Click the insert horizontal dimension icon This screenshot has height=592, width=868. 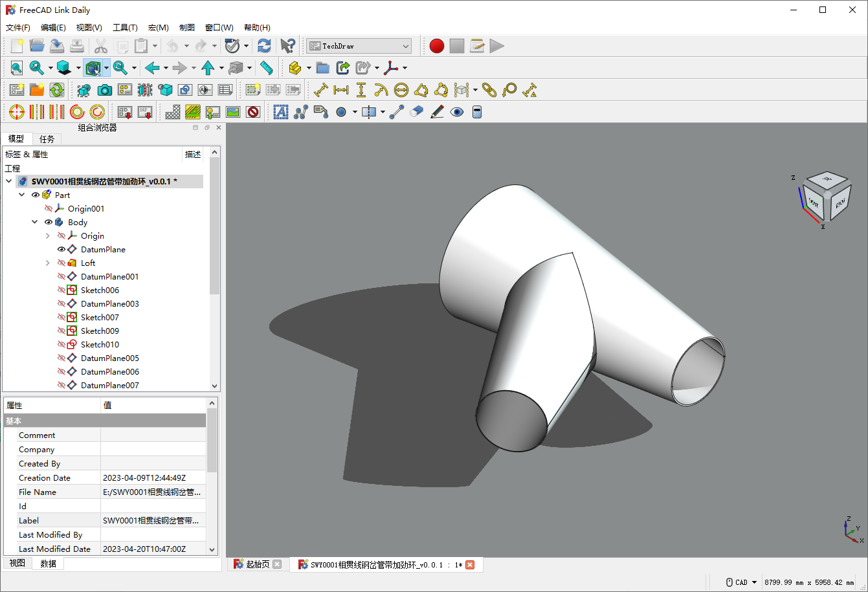pos(341,91)
